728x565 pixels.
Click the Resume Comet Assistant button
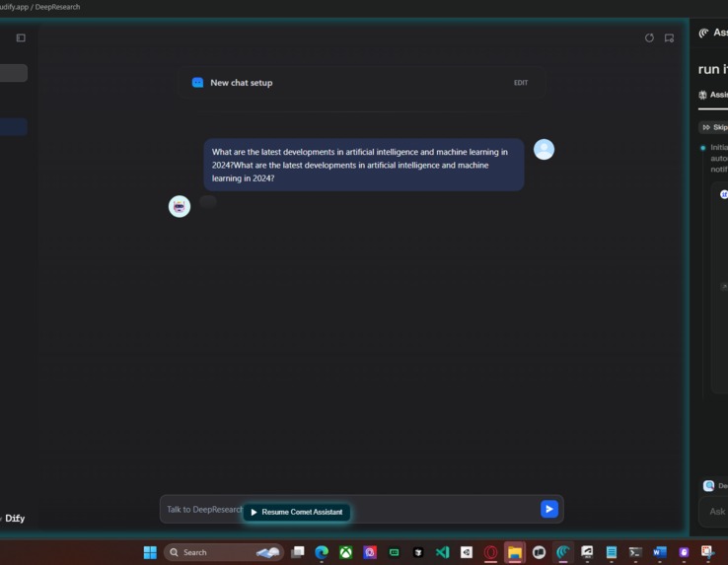(297, 512)
